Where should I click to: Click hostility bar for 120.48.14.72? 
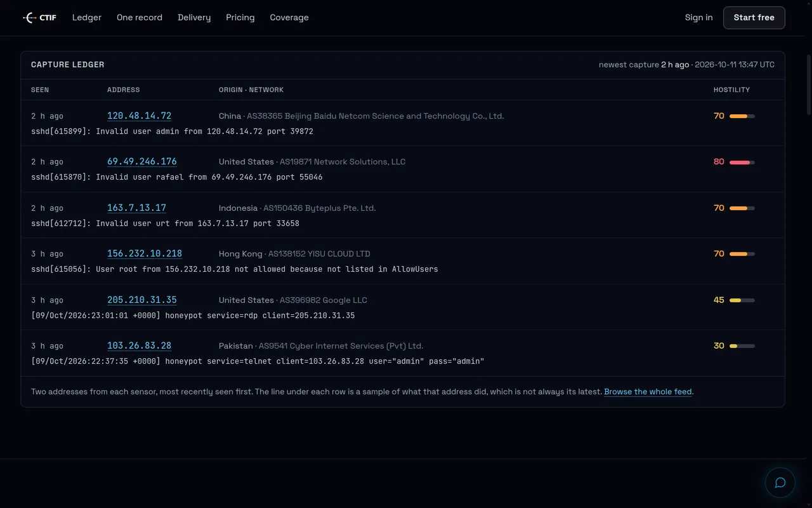pos(742,116)
